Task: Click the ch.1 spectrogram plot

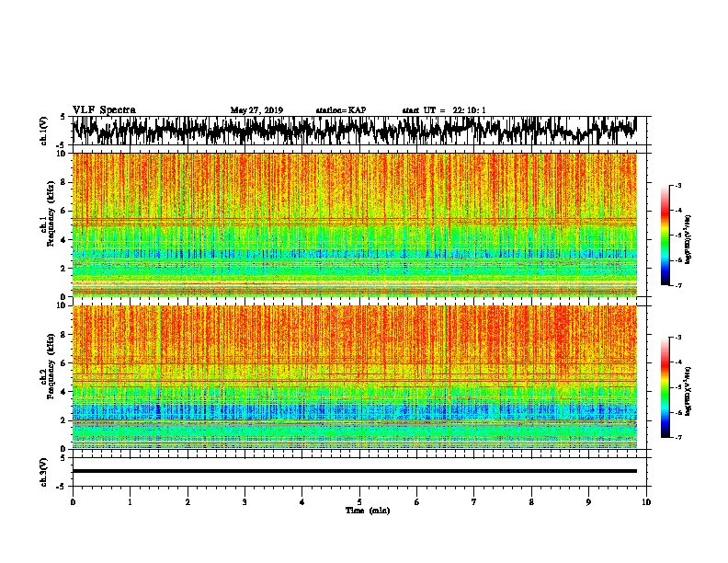Action: point(355,224)
